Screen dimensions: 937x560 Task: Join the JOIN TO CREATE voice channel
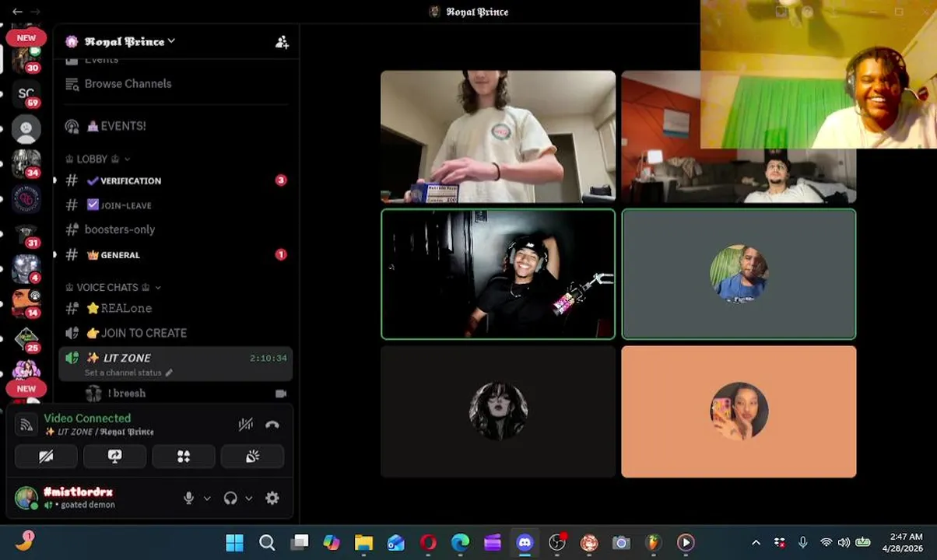pyautogui.click(x=176, y=333)
